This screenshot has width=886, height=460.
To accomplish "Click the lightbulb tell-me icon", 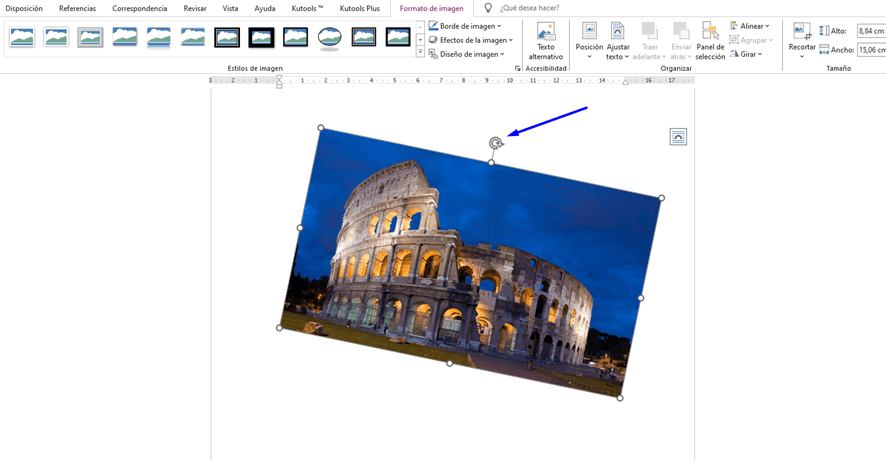I will point(488,8).
